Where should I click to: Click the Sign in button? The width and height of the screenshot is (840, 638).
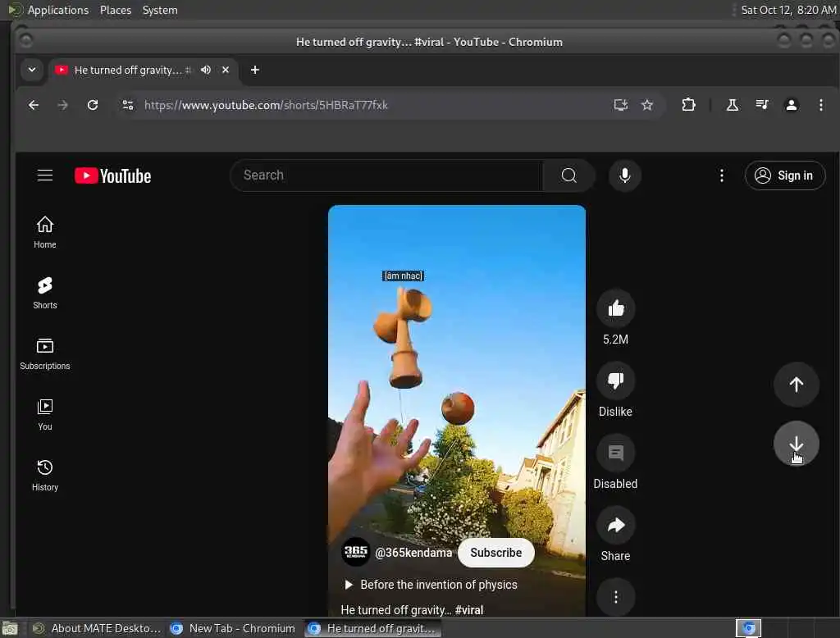pyautogui.click(x=785, y=175)
